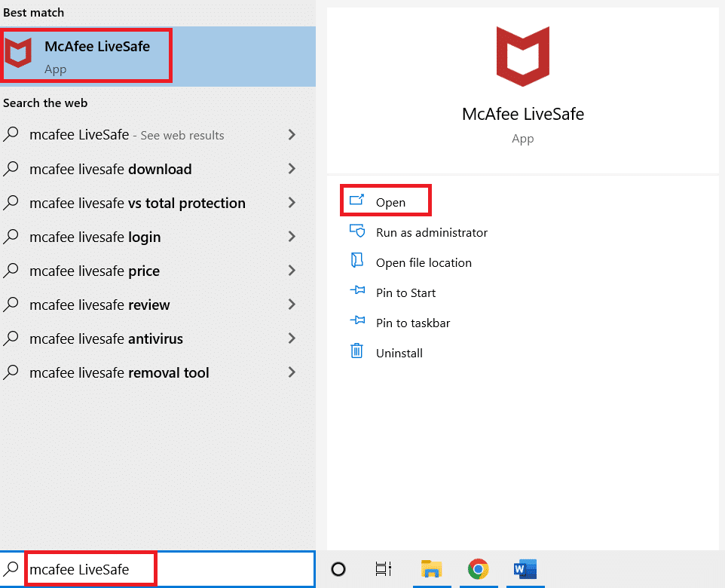
Task: Open File Explorer from the taskbar
Action: coord(431,569)
